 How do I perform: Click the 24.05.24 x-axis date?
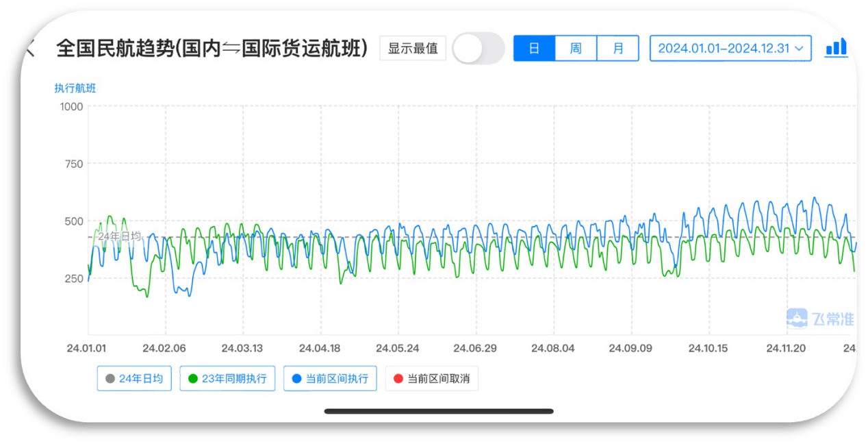click(398, 347)
